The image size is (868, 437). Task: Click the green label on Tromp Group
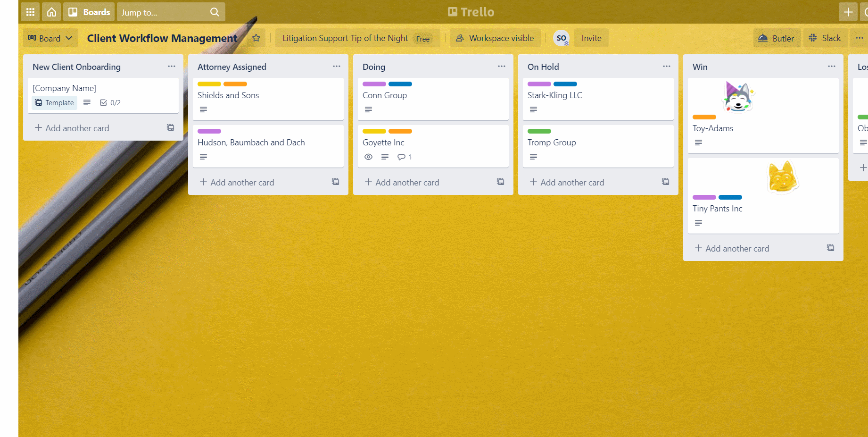539,131
